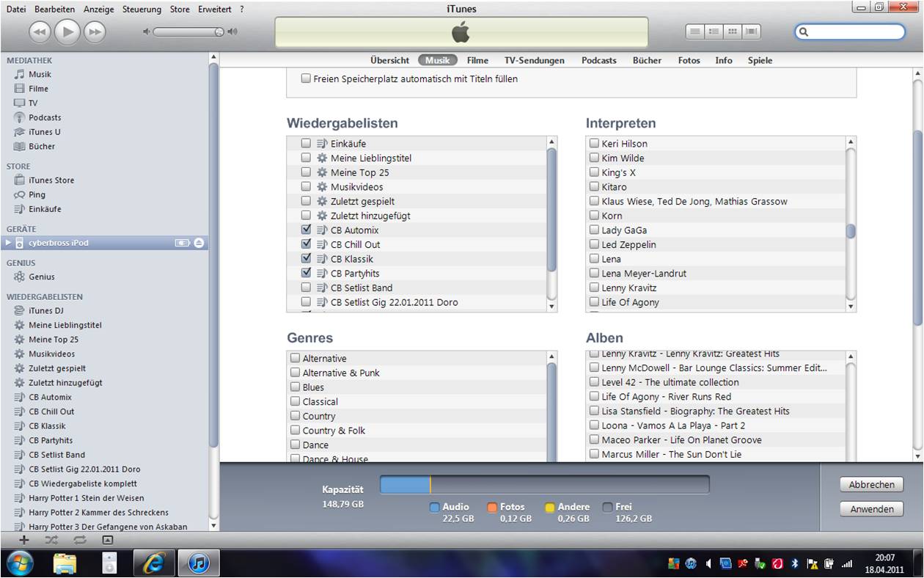This screenshot has height=578, width=924.
Task: Check the Led Zeppelin interpreter checkbox
Action: (x=594, y=245)
